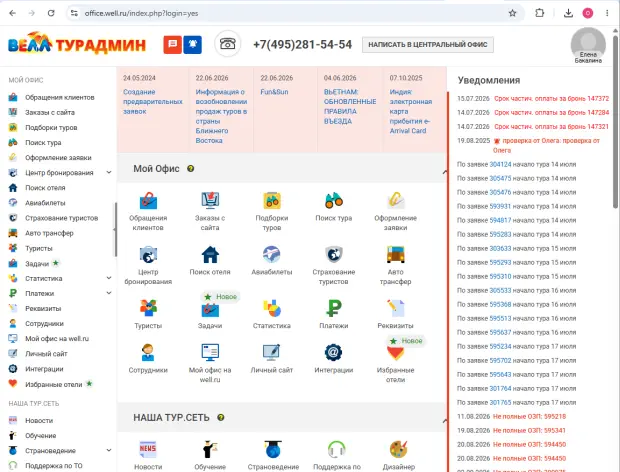This screenshot has width=620, height=472.
Task: Click the page vertical scrollbar
Action: [x=615, y=121]
